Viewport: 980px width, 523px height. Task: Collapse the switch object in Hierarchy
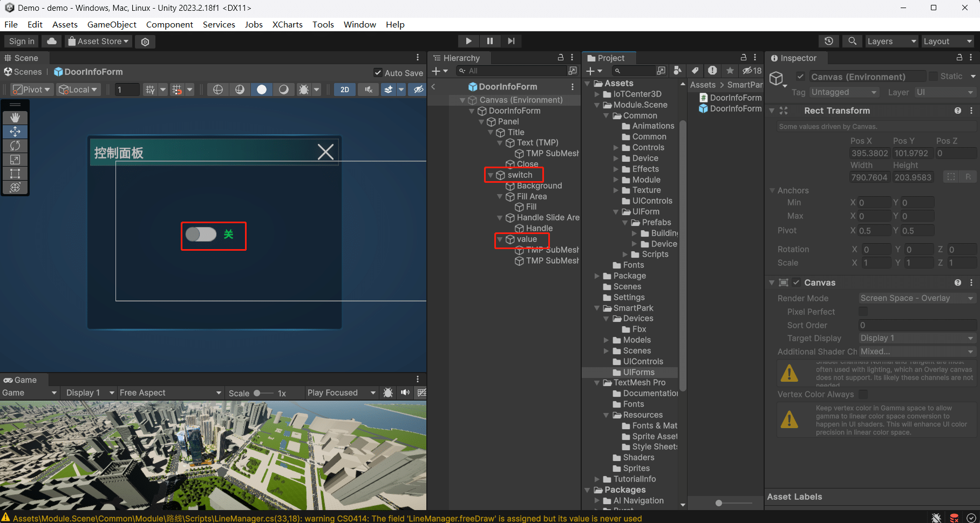coord(491,175)
